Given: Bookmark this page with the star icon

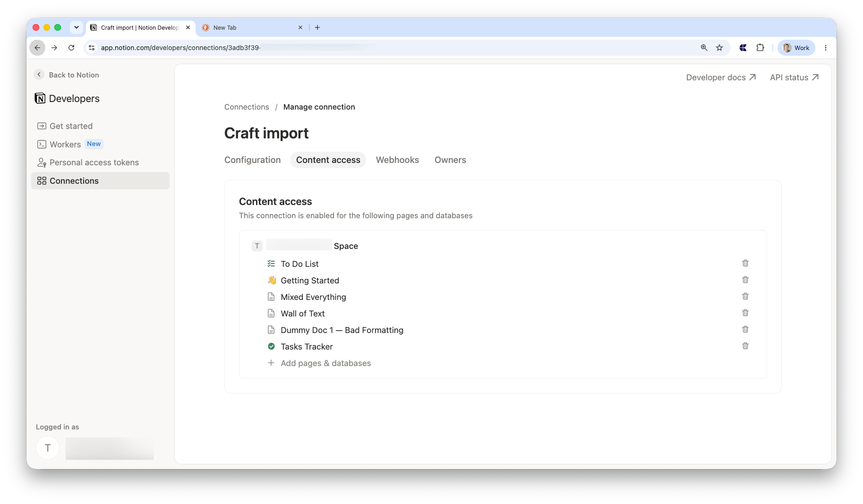Looking at the screenshot, I should tap(719, 48).
